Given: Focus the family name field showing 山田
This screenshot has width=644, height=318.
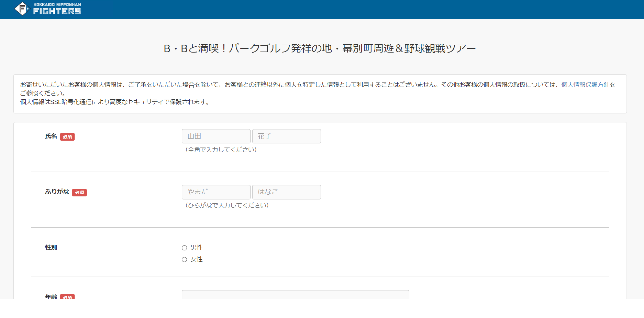Looking at the screenshot, I should pyautogui.click(x=216, y=136).
